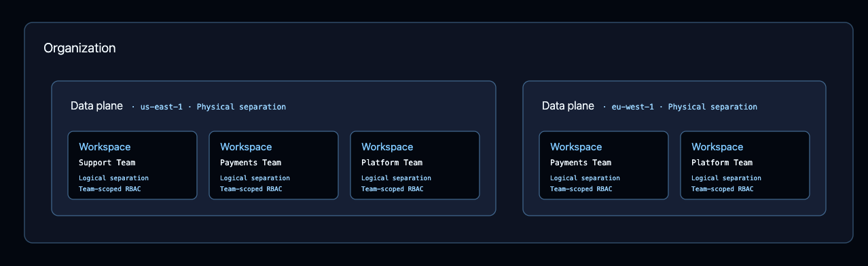Click Physical separation label for us-east-1
The height and width of the screenshot is (266, 868).
point(241,107)
